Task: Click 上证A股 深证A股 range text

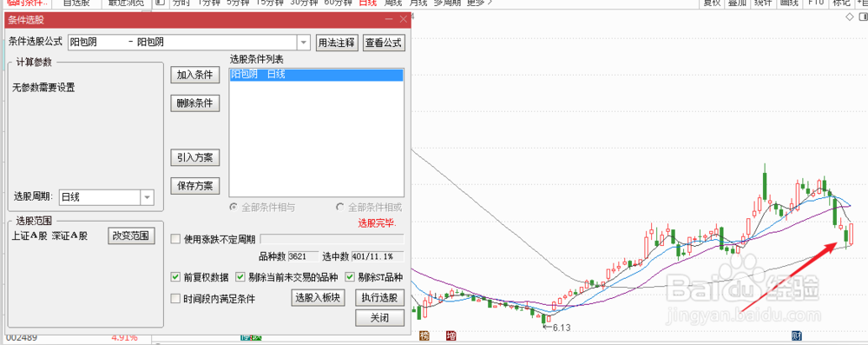Action: (x=49, y=236)
